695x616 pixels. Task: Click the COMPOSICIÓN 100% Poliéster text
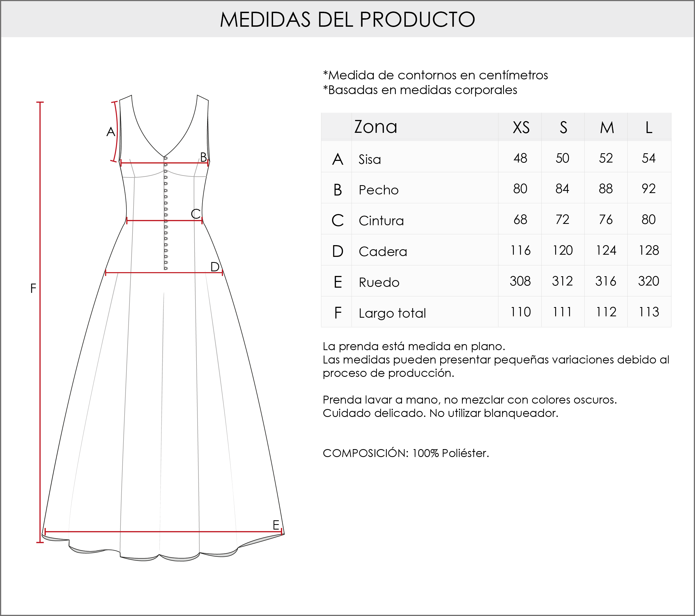406,453
